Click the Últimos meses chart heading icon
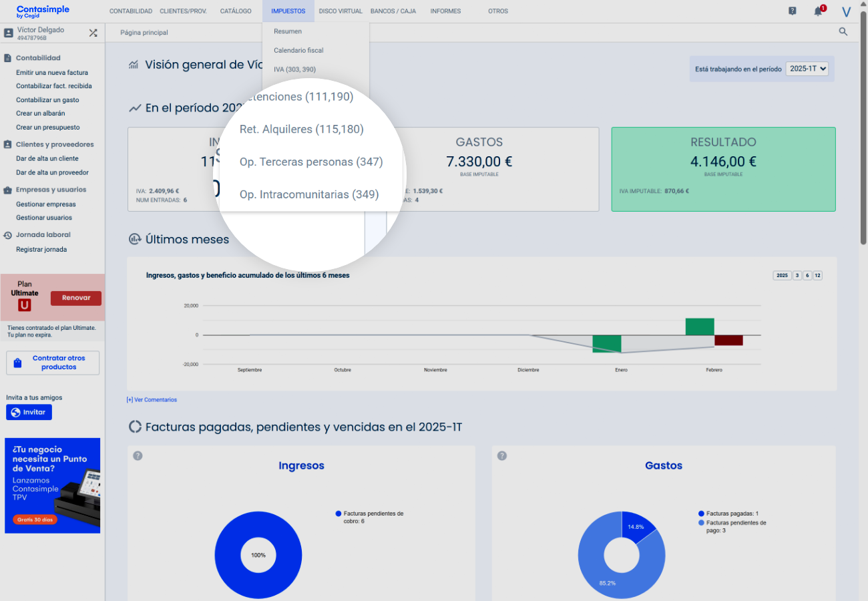 click(135, 239)
